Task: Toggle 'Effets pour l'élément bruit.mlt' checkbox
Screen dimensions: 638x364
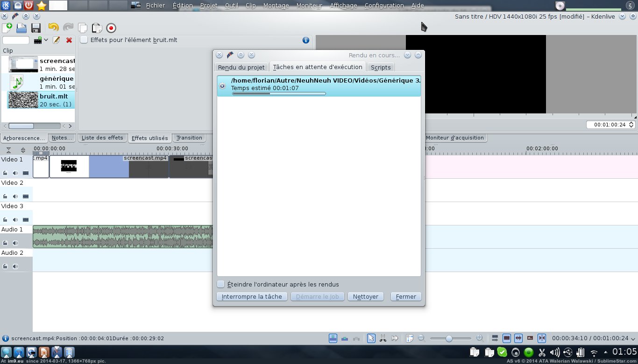Action: (84, 40)
